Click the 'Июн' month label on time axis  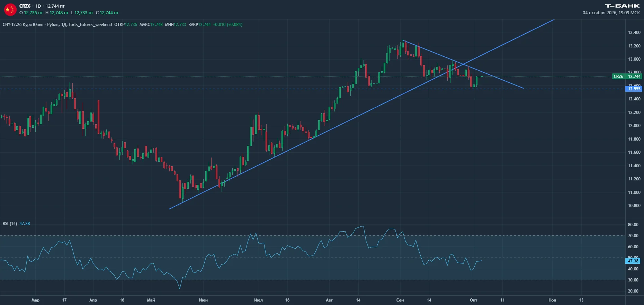(203, 300)
